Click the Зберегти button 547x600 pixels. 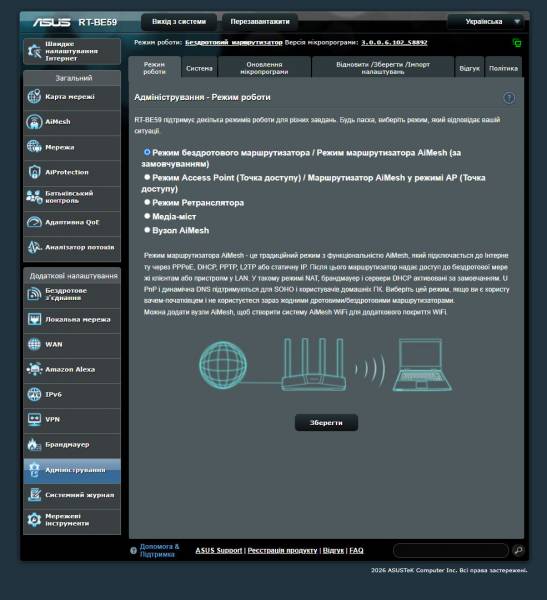(326, 422)
